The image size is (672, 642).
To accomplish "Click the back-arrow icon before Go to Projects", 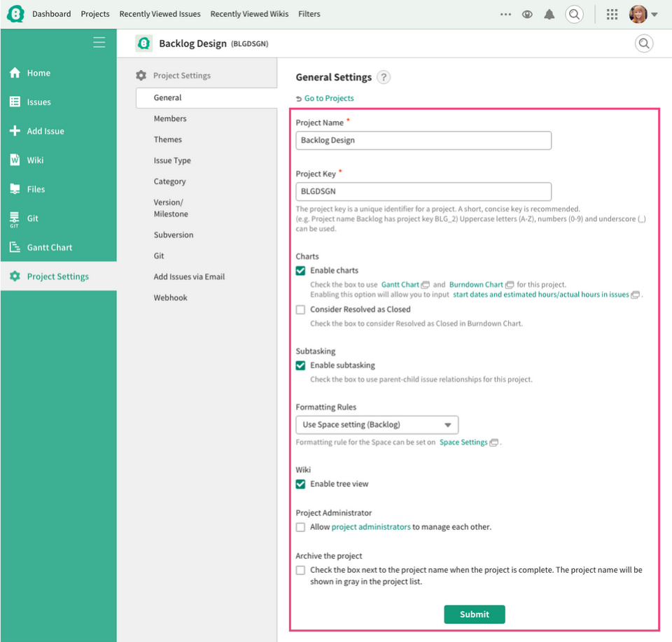I will click(299, 99).
